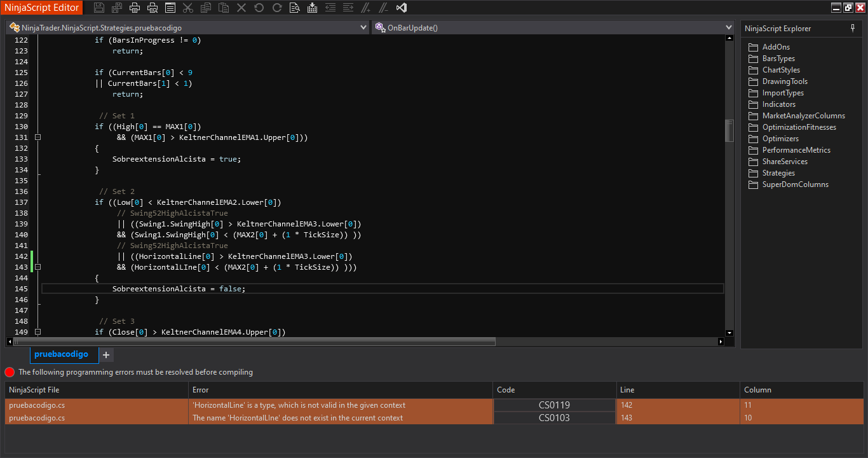Click the Save icon in toolbar
Viewport: 868px width, 458px height.
(98, 8)
